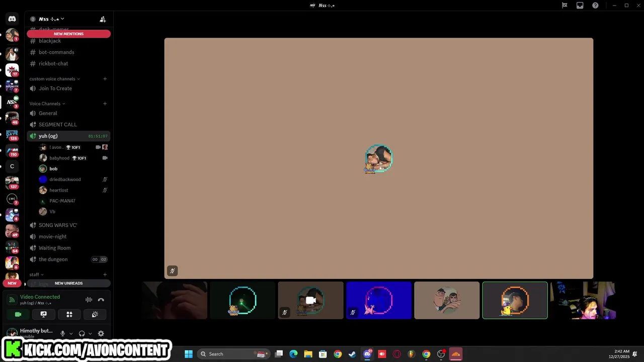Open the Nss server name dropdown
644x362 pixels.
tap(51, 19)
